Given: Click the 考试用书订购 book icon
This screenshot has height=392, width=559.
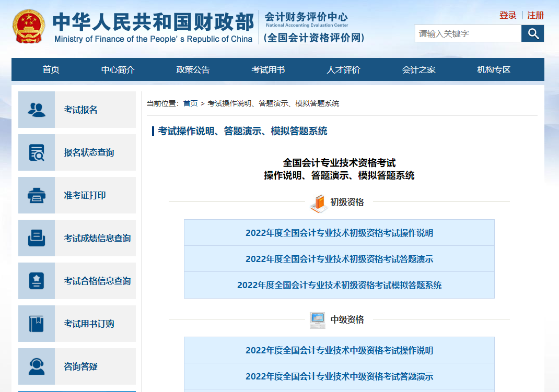Looking at the screenshot, I should pos(37,324).
